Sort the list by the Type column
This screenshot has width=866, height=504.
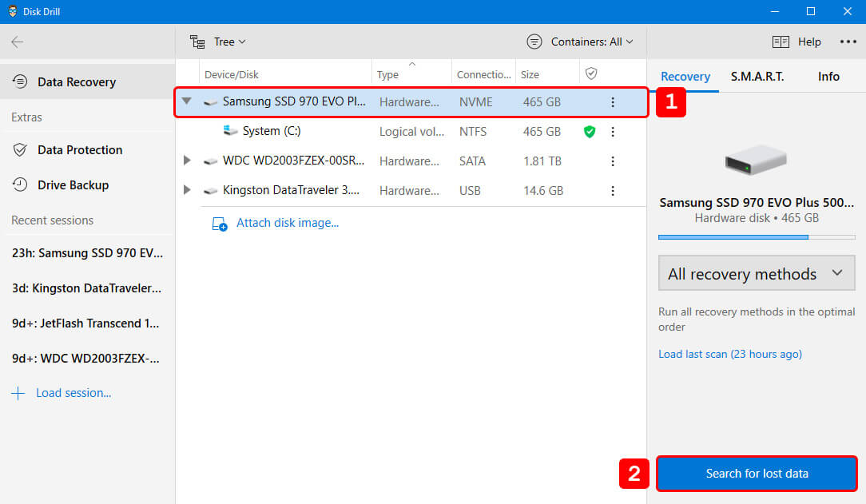(x=387, y=74)
